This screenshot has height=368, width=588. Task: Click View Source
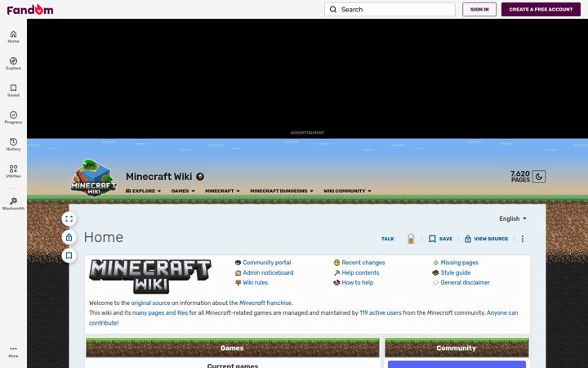487,239
